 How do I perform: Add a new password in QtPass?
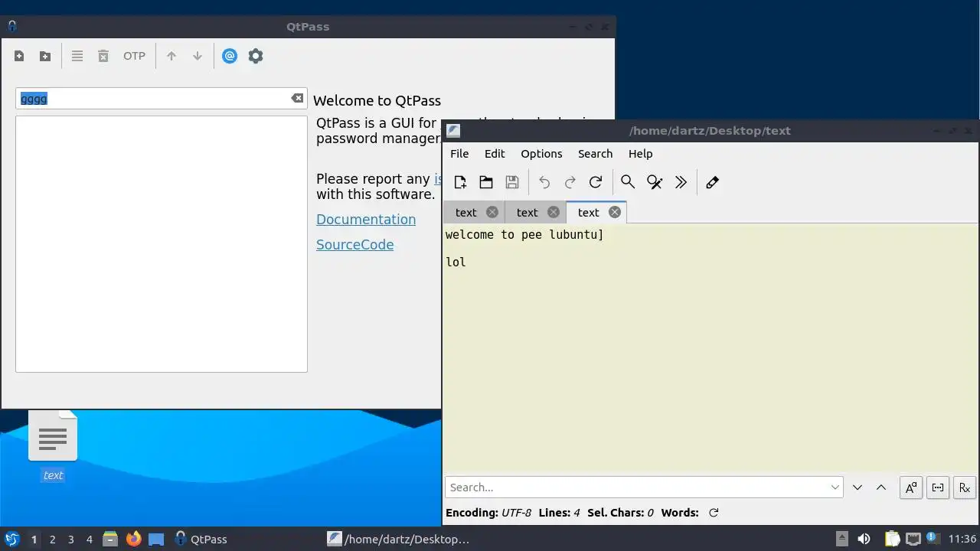tap(19, 56)
